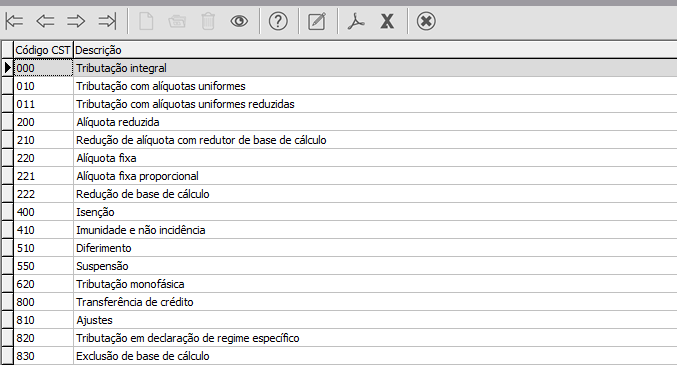Select code cell 510

click(43, 248)
